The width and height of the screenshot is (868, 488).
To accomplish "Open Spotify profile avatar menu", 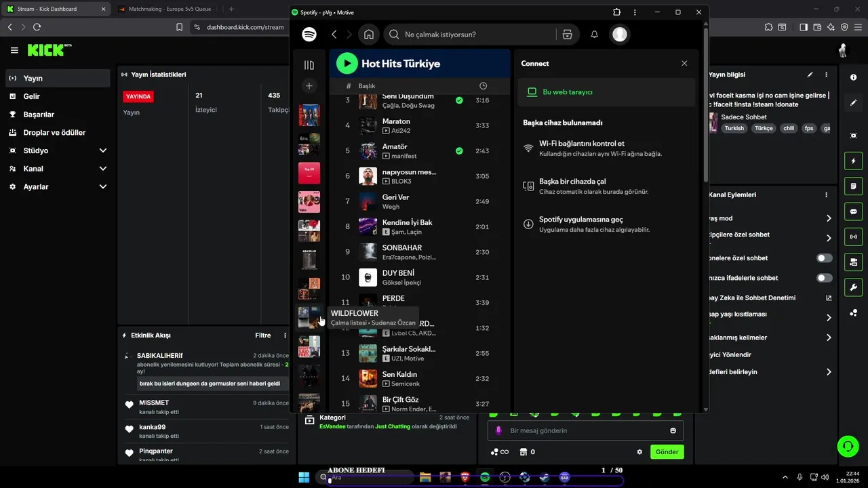I will coord(619,35).
